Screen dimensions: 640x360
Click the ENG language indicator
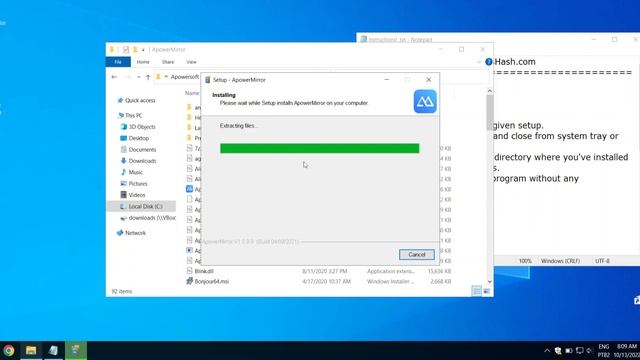(604, 347)
